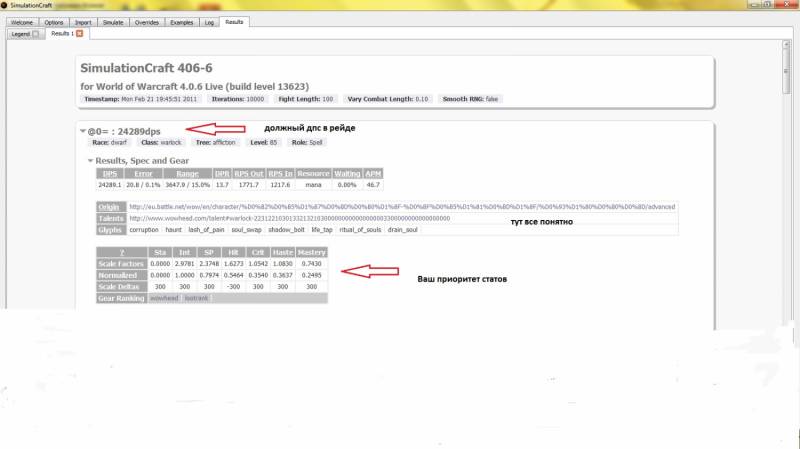Screen dimensions: 800x449
Task: Click the lootrank Gear Ranking link
Action: pos(196,298)
